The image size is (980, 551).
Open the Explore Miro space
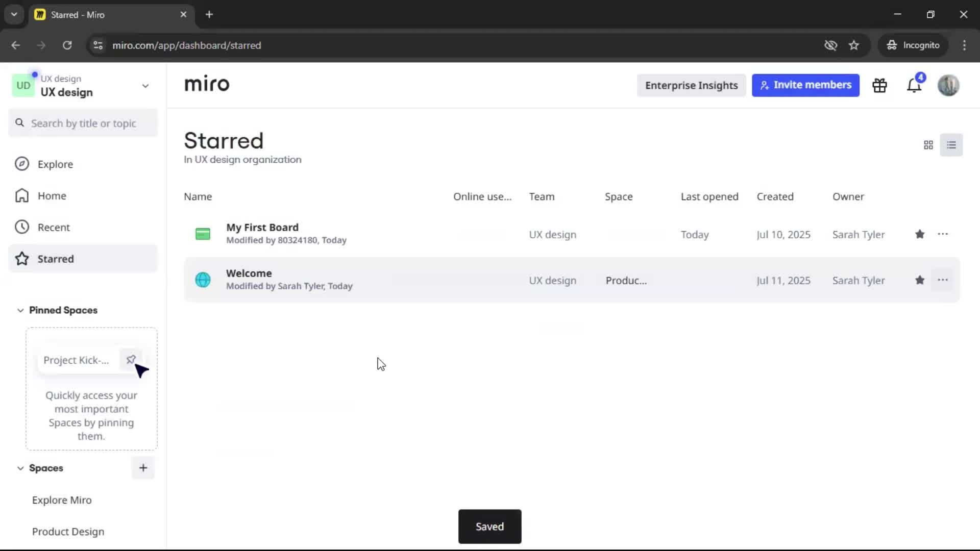pos(62,500)
